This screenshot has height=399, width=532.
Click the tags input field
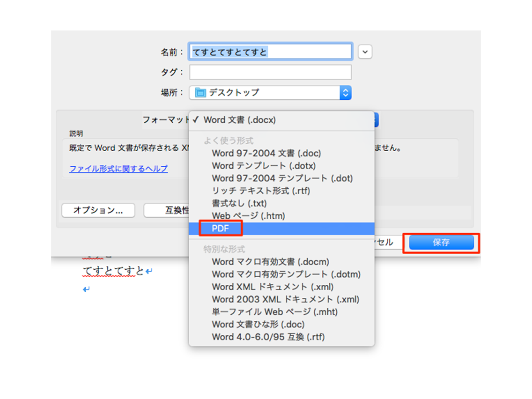pyautogui.click(x=270, y=72)
